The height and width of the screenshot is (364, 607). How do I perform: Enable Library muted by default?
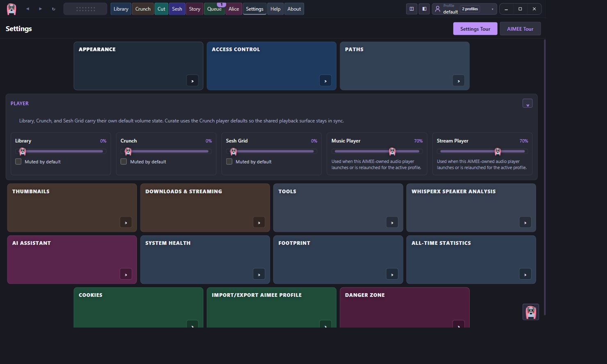pyautogui.click(x=18, y=162)
